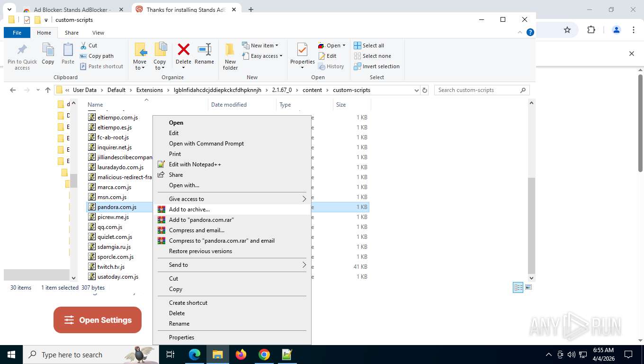The width and height of the screenshot is (644, 364).
Task: Select the usatoday.com.js file
Action: (117, 277)
